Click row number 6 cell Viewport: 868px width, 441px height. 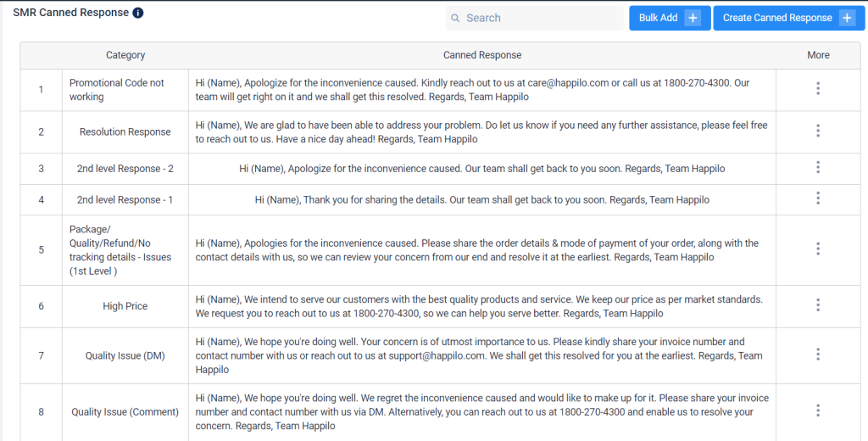tap(41, 306)
